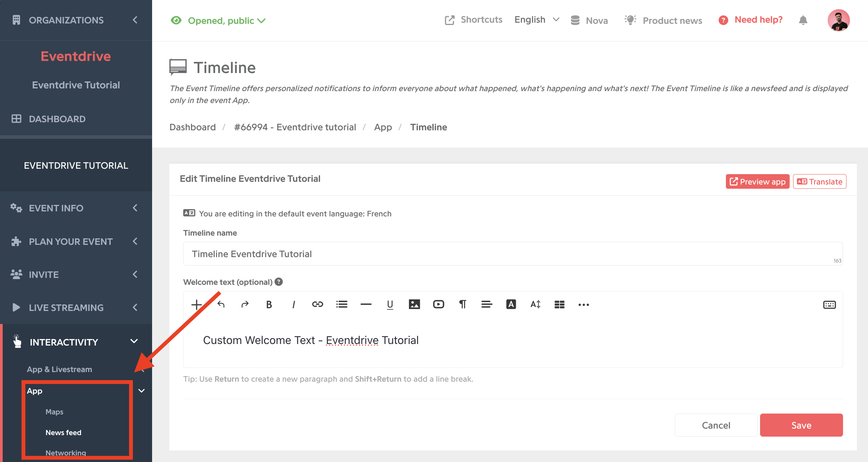
Task: Open the English language dropdown
Action: 537,20
